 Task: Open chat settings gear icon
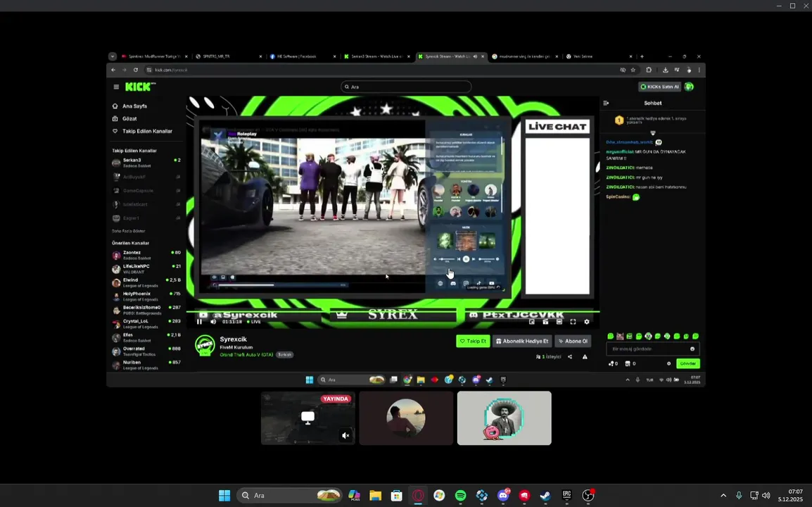coord(668,363)
